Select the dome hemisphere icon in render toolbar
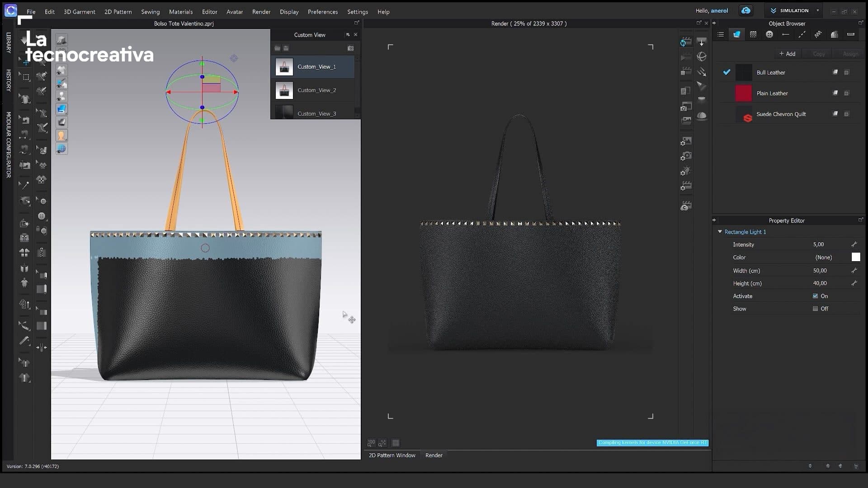Screen dimensions: 868x488 [702, 116]
